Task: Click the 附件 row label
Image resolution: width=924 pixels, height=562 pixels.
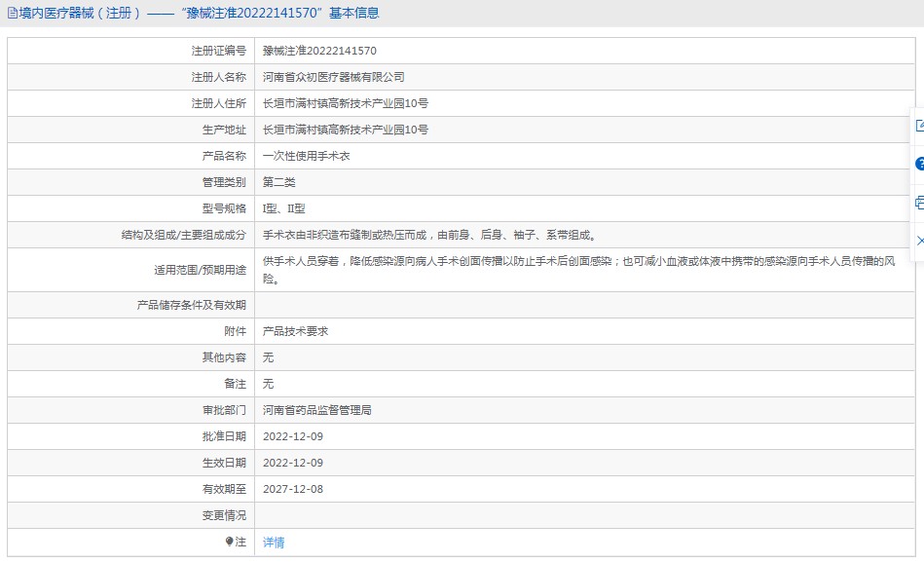Action: pyautogui.click(x=235, y=331)
